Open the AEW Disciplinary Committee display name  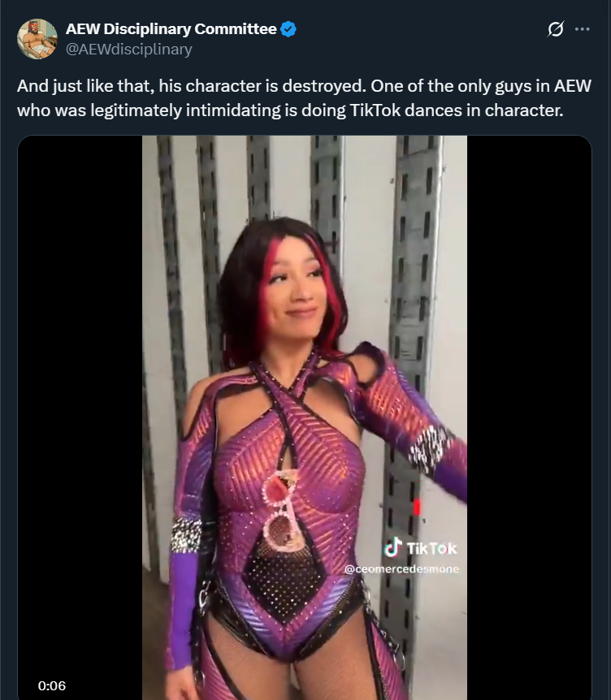click(171, 29)
